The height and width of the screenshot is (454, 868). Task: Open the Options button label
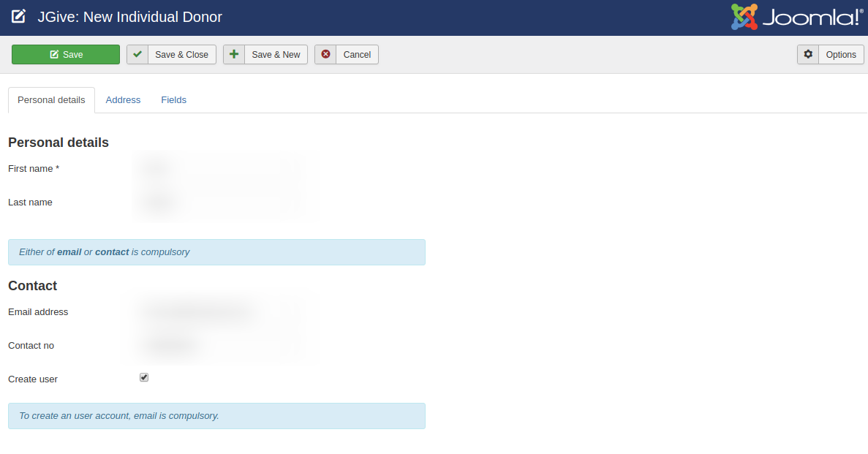[x=841, y=55]
